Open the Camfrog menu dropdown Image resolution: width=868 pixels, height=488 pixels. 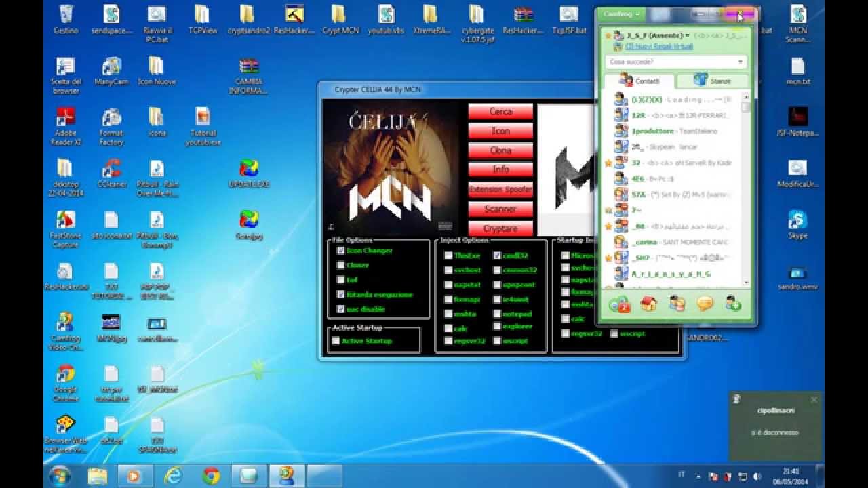(x=620, y=14)
